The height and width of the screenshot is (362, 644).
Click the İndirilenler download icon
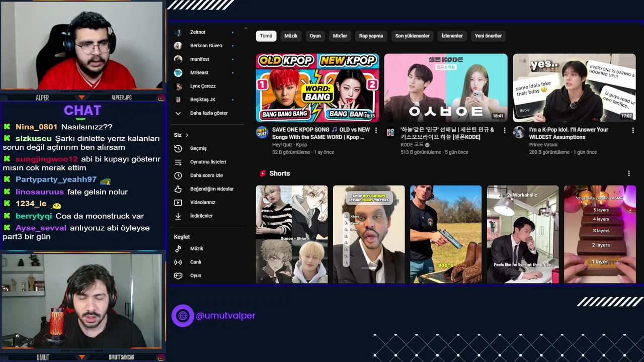(178, 216)
